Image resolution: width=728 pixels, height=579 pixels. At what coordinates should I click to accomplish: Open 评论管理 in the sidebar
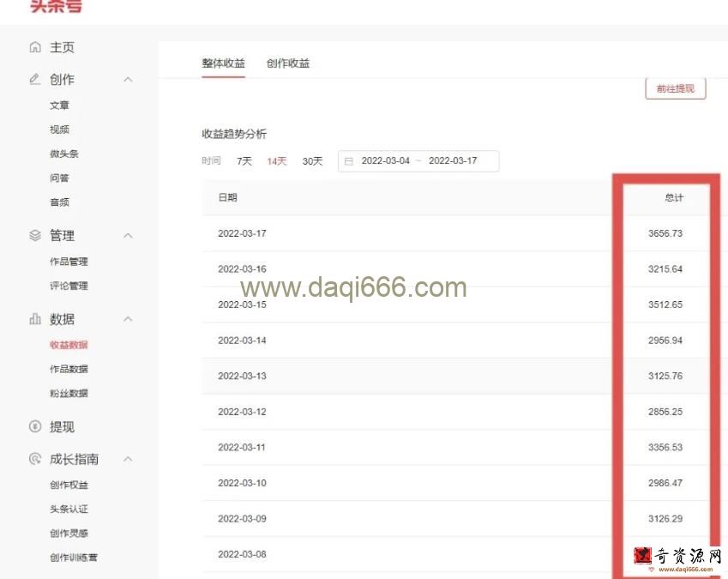point(69,286)
